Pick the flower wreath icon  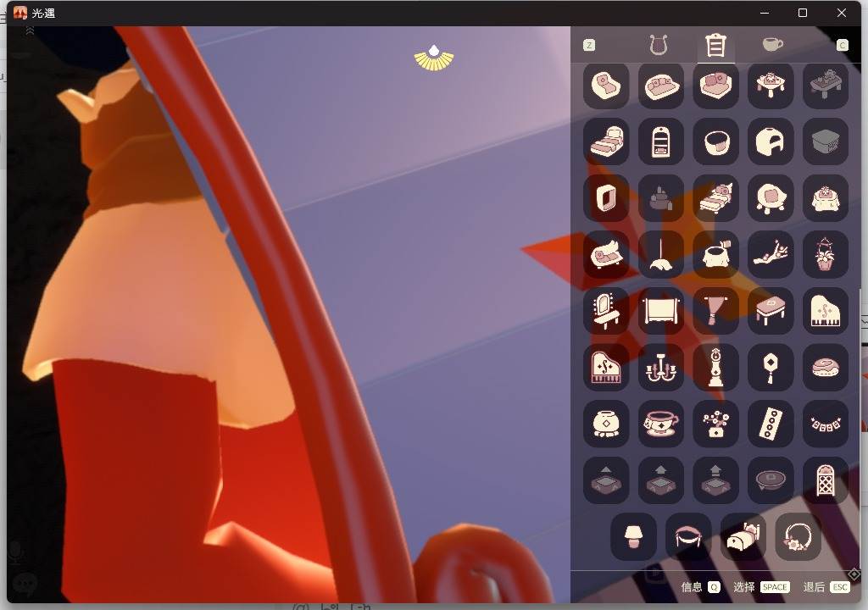coord(798,537)
